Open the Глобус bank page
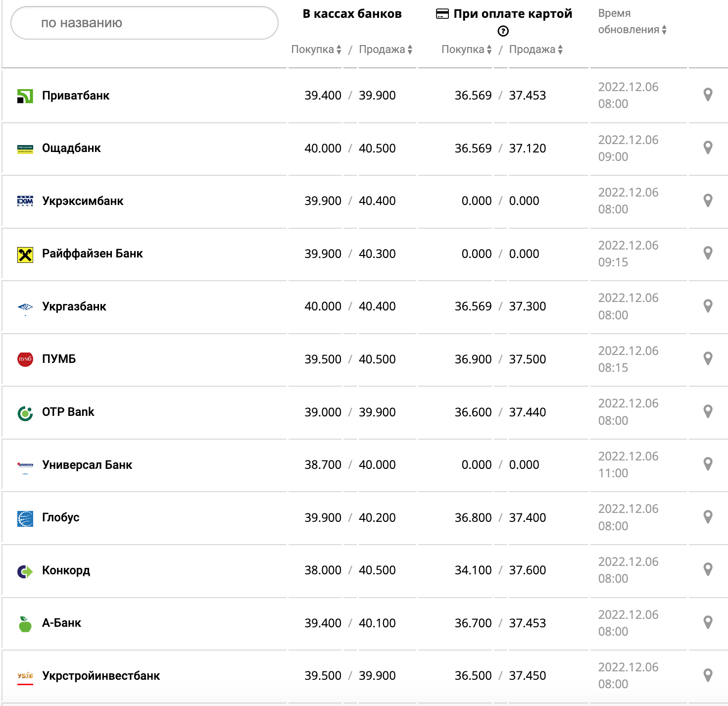 [60, 517]
